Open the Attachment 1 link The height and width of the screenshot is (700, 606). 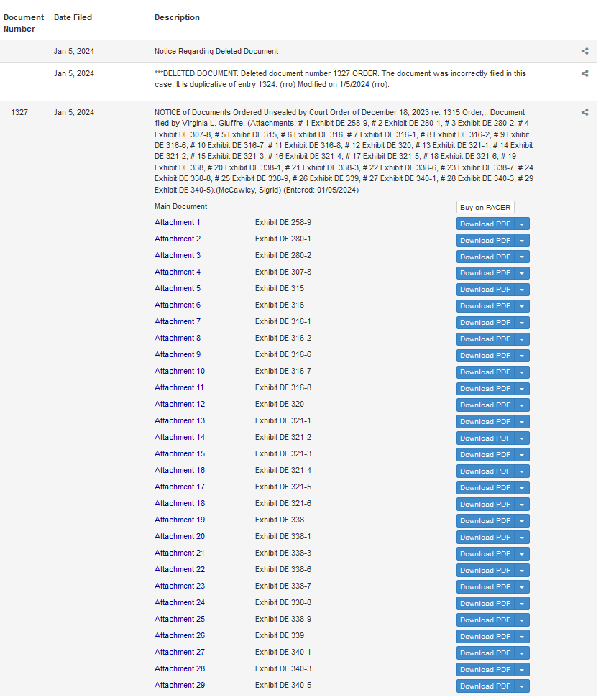click(178, 222)
